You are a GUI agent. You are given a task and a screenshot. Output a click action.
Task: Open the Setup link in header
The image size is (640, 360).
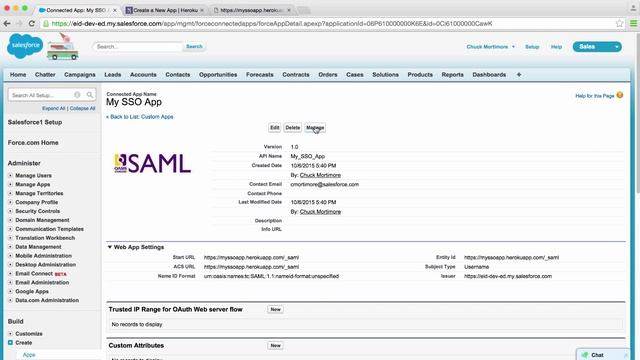pyautogui.click(x=532, y=47)
